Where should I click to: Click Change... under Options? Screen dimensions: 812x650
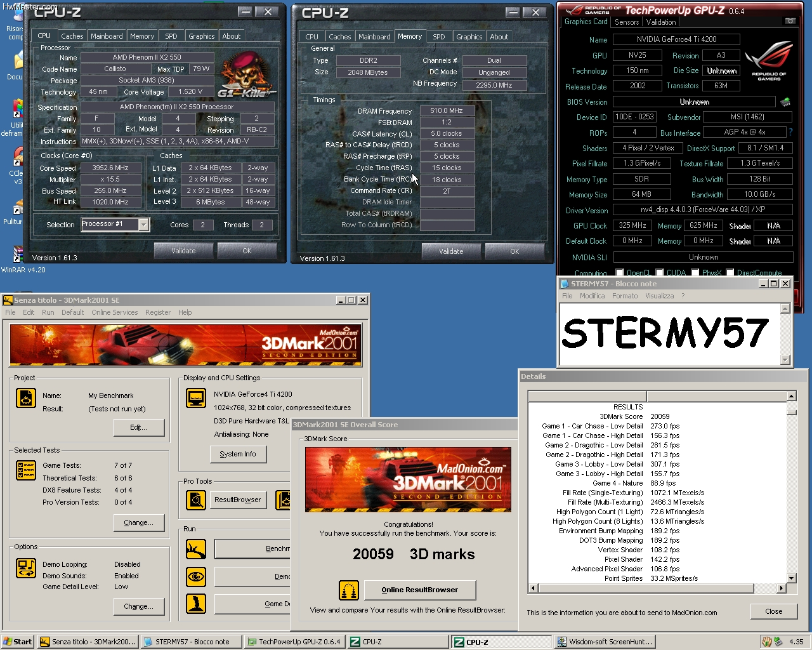[x=138, y=606]
